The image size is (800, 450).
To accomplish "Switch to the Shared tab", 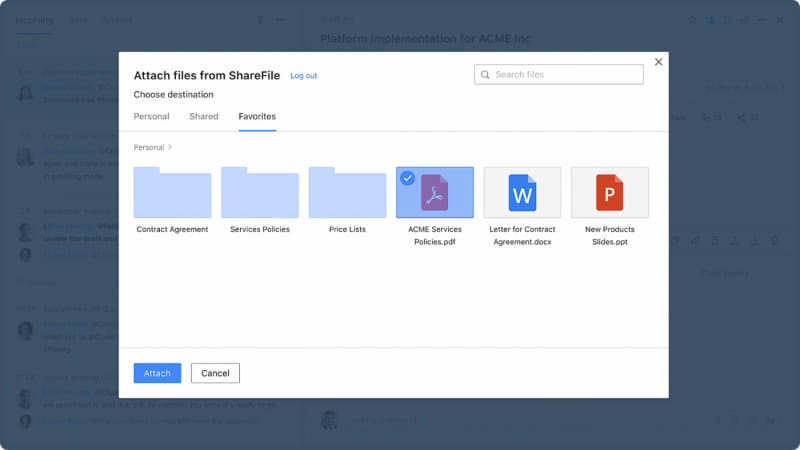I will (x=203, y=117).
